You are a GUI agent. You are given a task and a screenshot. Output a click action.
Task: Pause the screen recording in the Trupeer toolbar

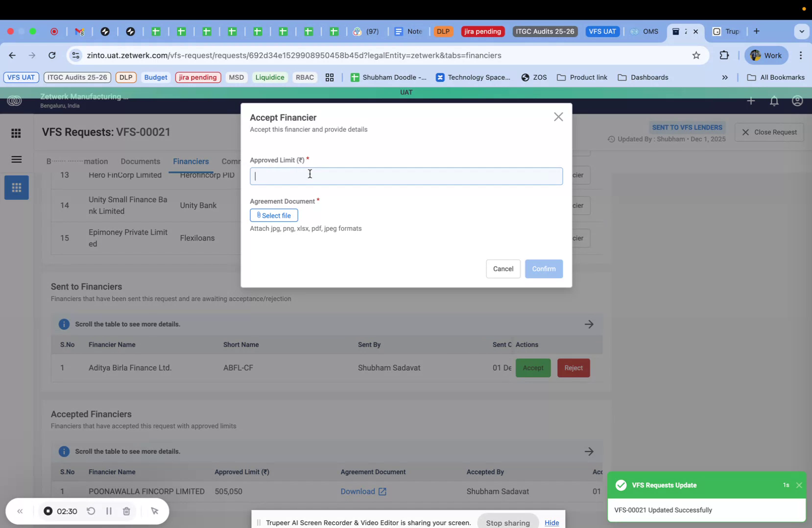pos(109,511)
